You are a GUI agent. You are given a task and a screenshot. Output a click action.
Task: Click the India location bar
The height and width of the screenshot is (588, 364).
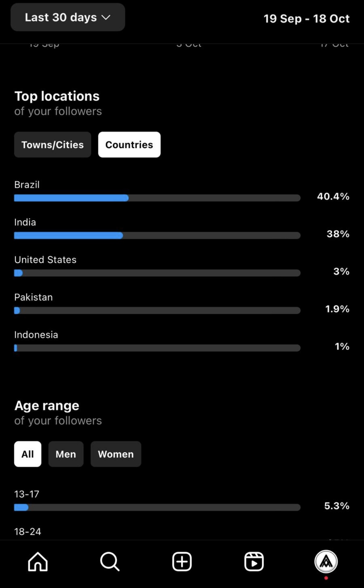(157, 236)
